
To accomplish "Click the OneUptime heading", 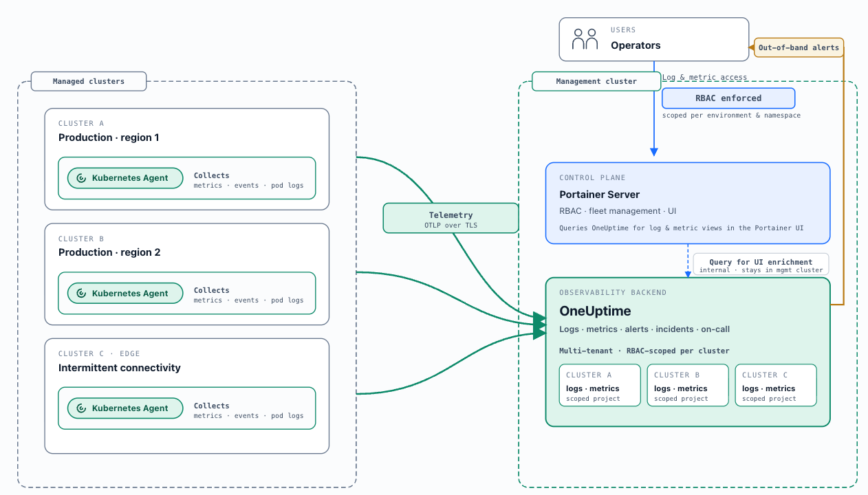I will pos(595,311).
